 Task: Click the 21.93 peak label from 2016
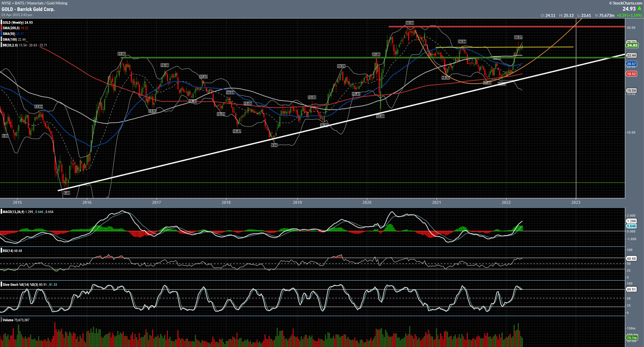coord(121,54)
